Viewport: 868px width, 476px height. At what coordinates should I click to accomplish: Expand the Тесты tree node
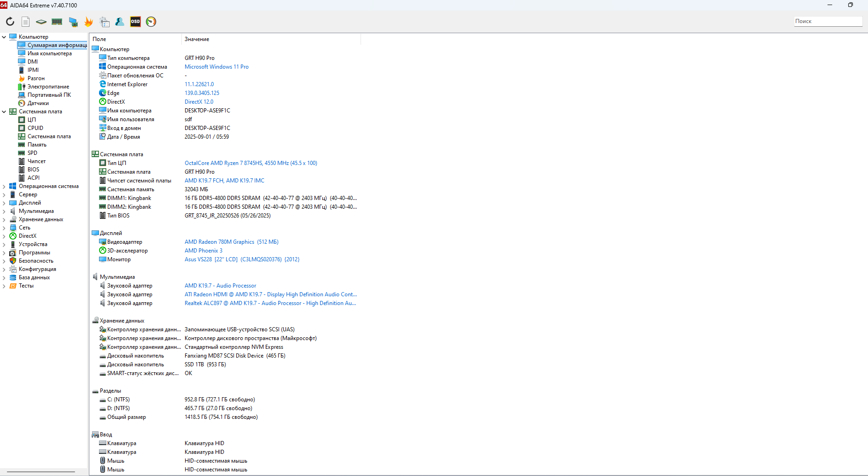(4, 286)
